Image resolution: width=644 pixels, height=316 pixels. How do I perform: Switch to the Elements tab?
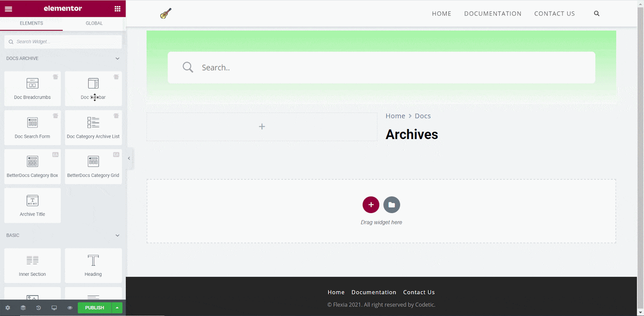pyautogui.click(x=31, y=23)
